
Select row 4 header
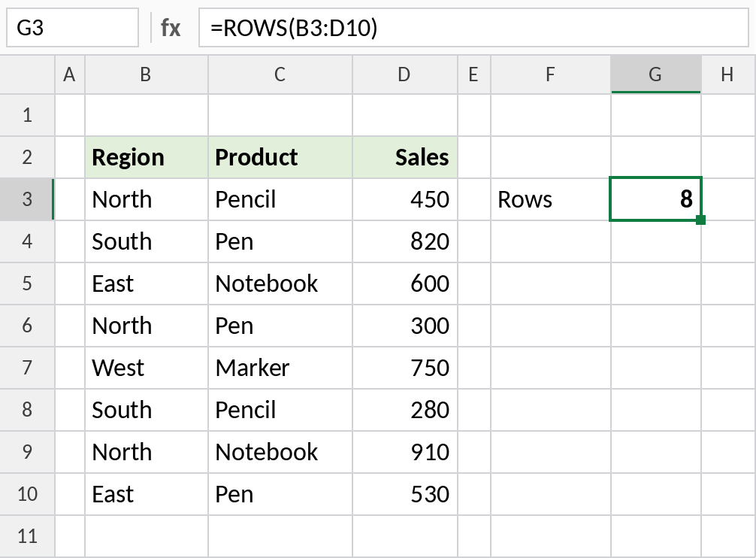click(27, 241)
